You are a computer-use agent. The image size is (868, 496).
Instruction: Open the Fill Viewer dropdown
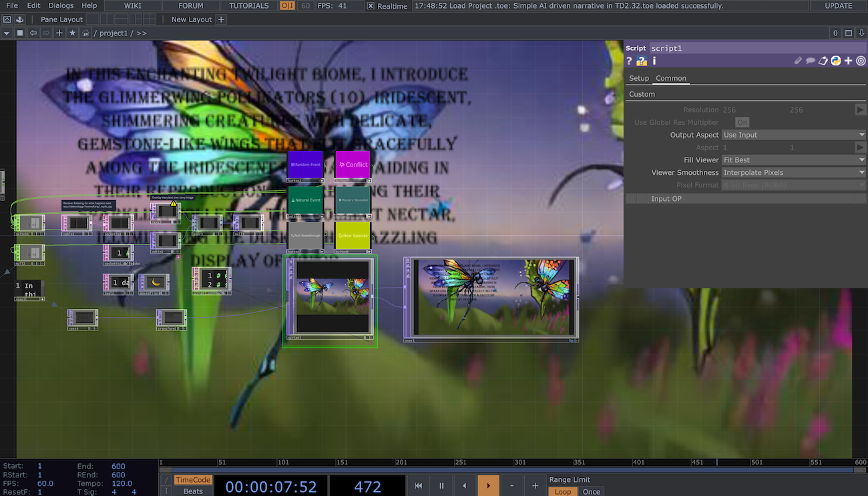tap(793, 160)
